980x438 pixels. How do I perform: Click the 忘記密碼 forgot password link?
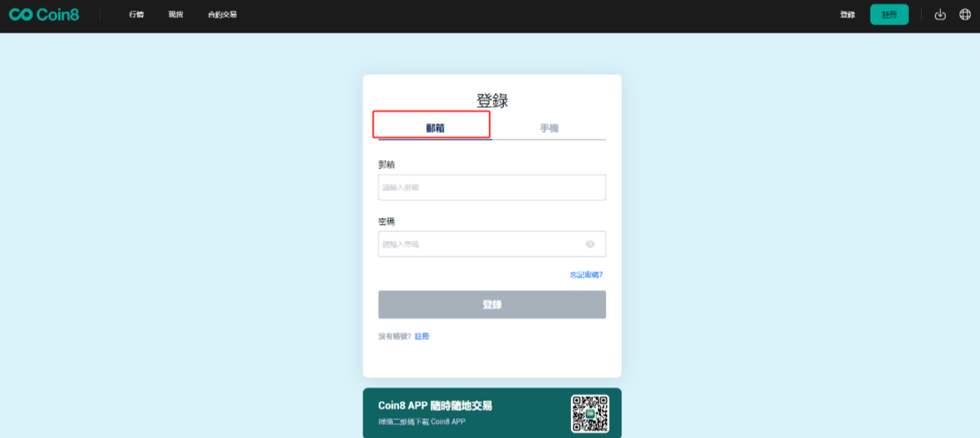[587, 275]
